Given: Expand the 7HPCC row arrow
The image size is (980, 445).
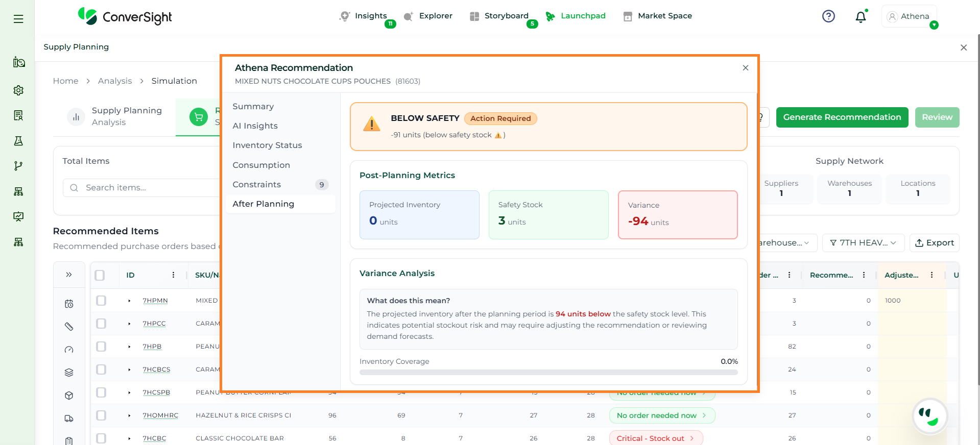Looking at the screenshot, I should 129,324.
